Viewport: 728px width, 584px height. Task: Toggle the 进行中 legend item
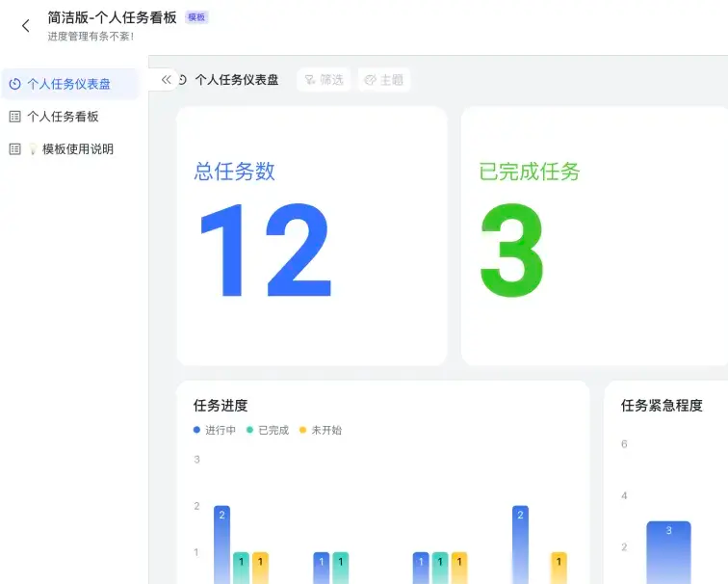[x=215, y=430]
